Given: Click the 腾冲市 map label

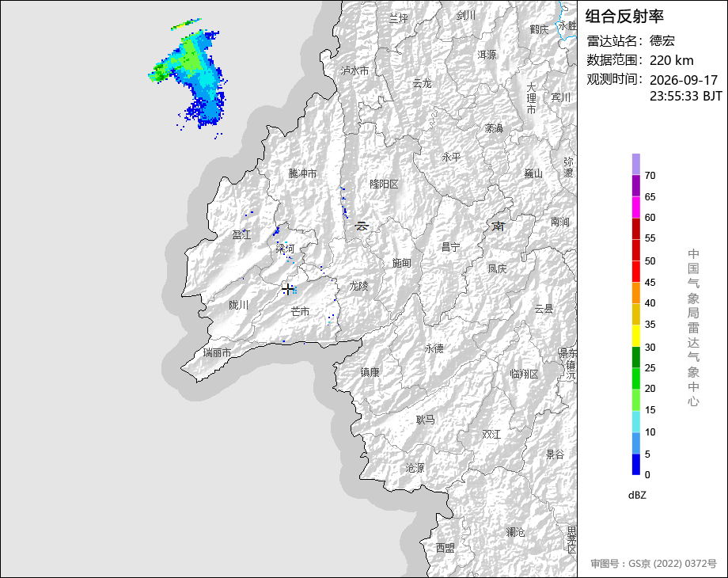Looking at the screenshot, I should [x=303, y=173].
